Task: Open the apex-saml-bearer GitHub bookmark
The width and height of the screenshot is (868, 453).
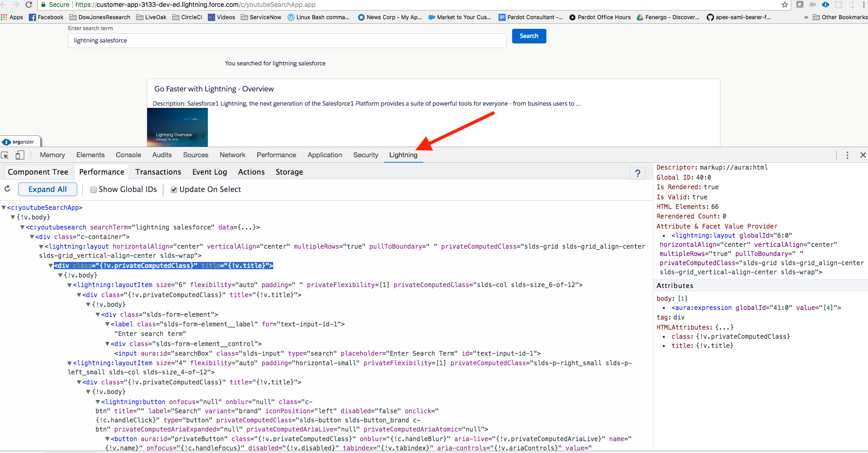Action: click(x=739, y=17)
